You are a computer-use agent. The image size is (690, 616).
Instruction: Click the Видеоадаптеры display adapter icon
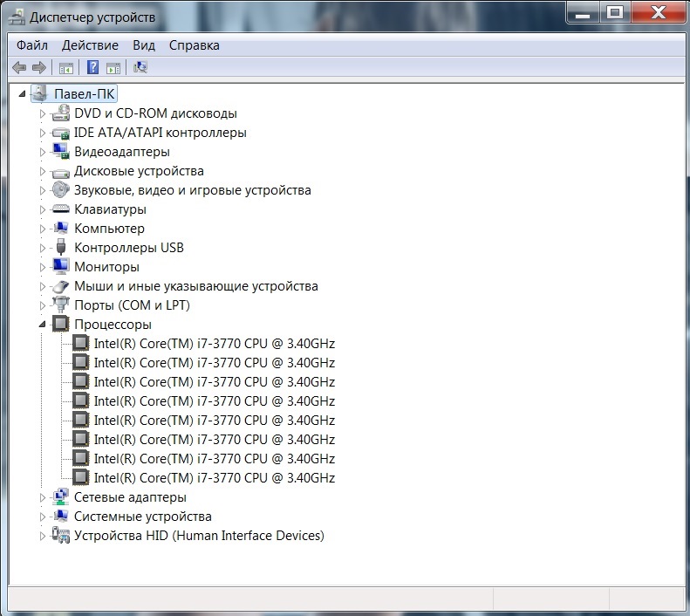(x=60, y=151)
